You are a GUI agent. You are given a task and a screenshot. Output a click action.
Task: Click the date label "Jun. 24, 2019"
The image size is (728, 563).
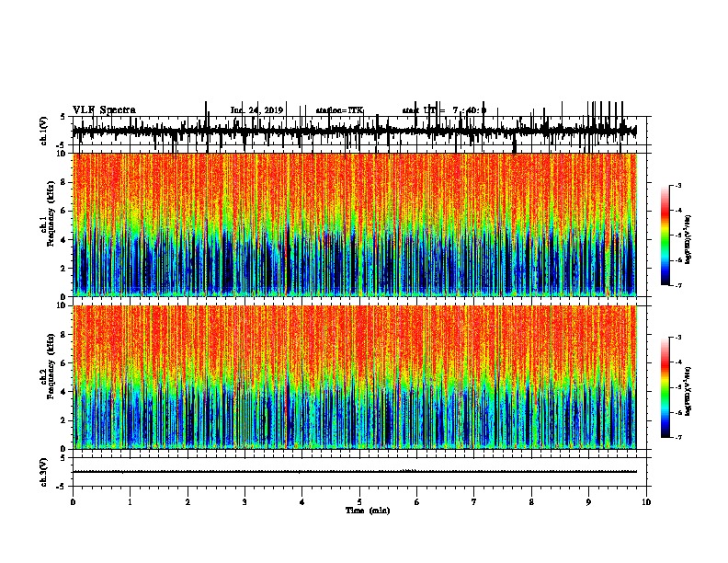coord(256,110)
